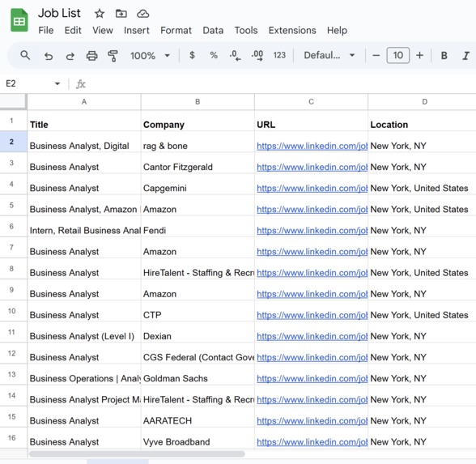The image size is (476, 464).
Task: Select the 'Business Analyst (Level I)' cell
Action: (x=84, y=332)
